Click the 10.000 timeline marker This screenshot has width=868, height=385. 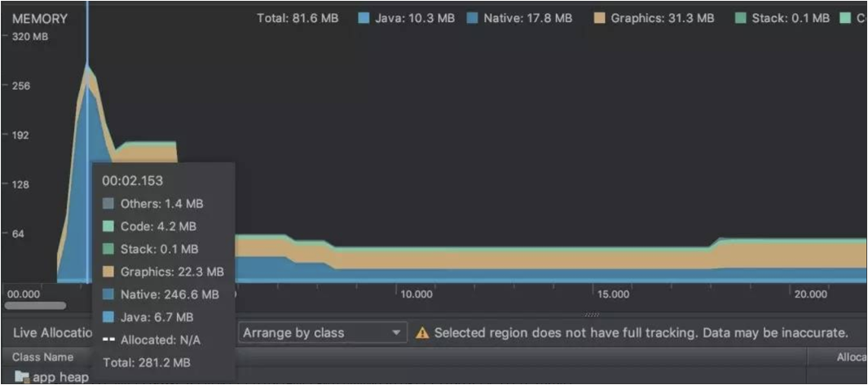point(416,294)
